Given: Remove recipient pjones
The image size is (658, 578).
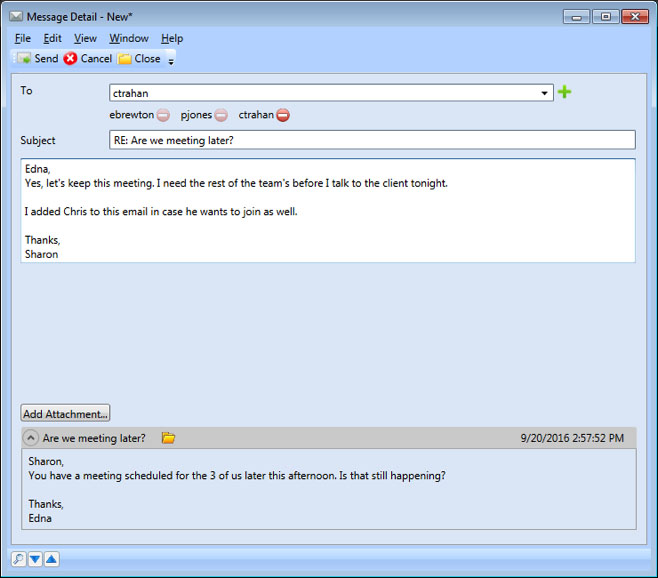Looking at the screenshot, I should pos(221,115).
